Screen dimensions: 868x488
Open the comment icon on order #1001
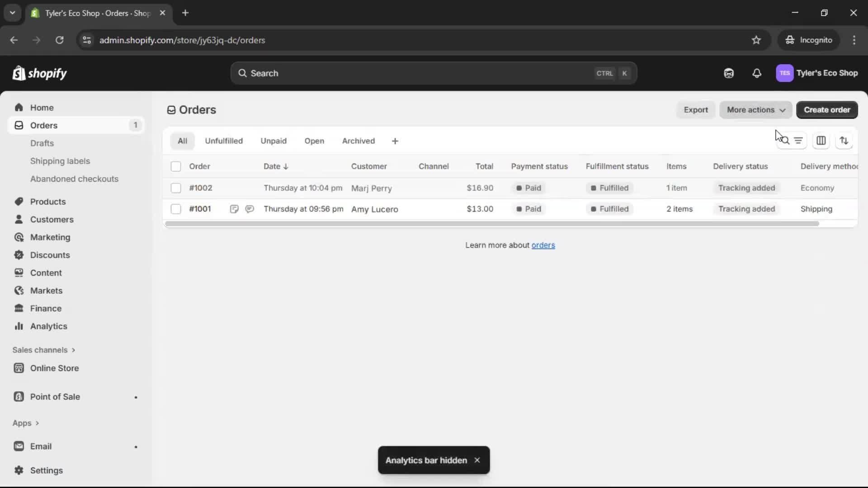250,209
